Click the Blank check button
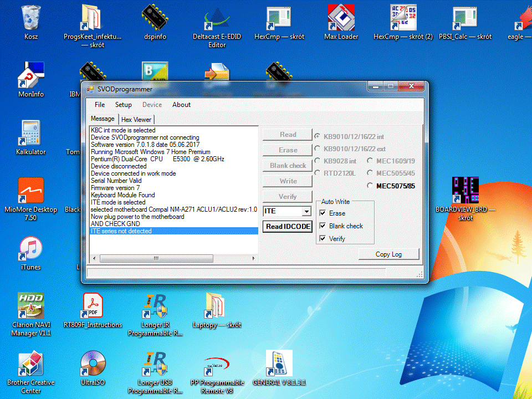Screen dimensions: 532x399 coord(288,166)
